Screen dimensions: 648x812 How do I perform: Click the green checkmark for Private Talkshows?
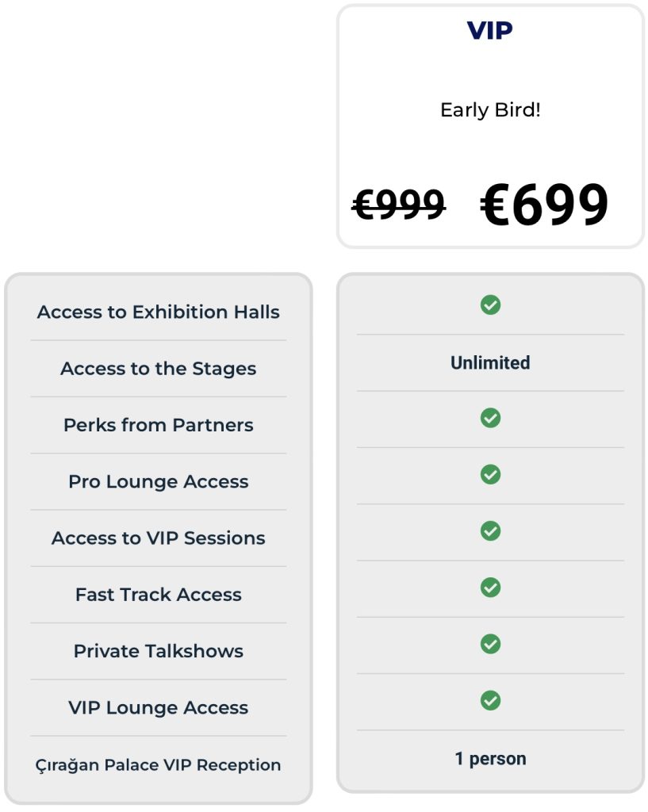pyautogui.click(x=490, y=644)
